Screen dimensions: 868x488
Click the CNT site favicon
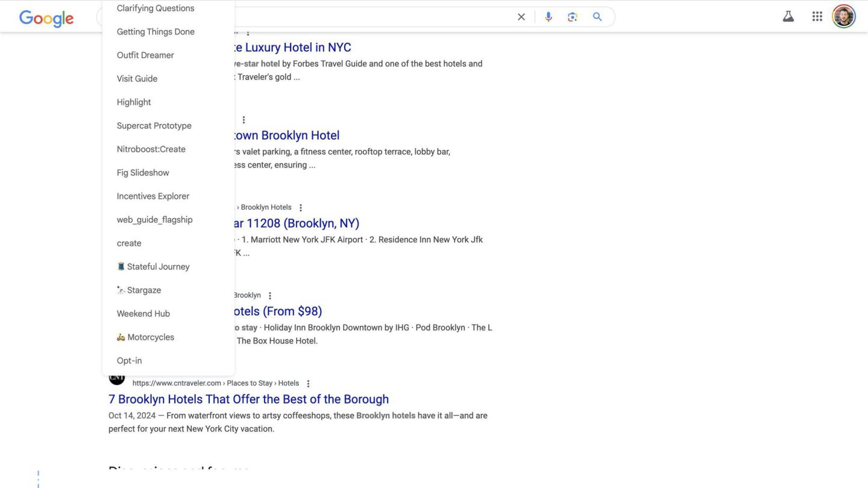click(116, 379)
